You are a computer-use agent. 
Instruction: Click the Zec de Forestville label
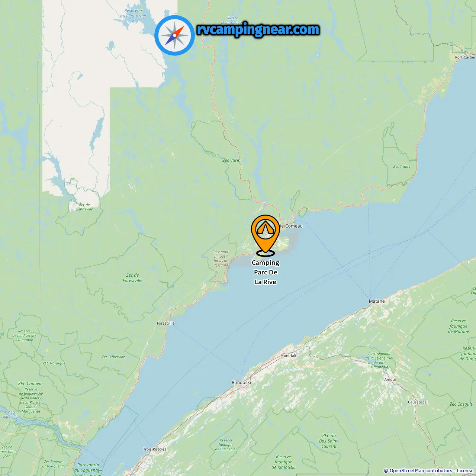[132, 278]
